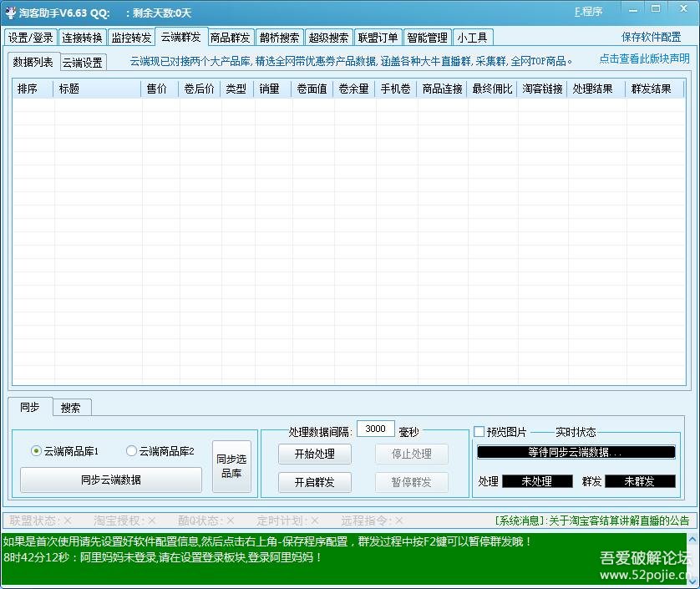This screenshot has height=589, width=700.
Task: Click the log line about 阿里妈妈未登录
Action: coord(163,557)
